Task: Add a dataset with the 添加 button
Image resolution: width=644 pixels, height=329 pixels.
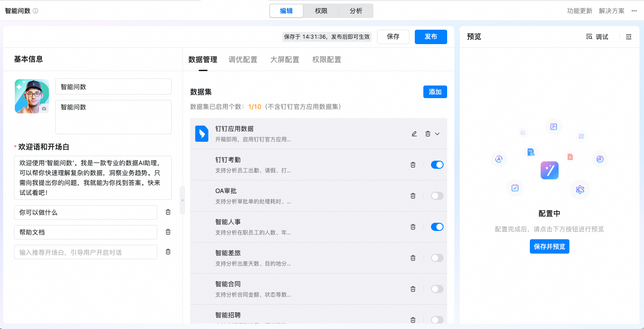Action: [435, 92]
